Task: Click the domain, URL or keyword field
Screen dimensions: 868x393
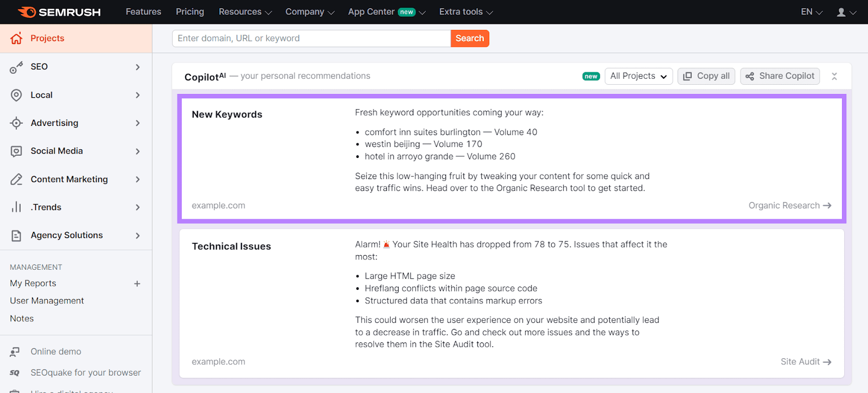Action: [311, 39]
